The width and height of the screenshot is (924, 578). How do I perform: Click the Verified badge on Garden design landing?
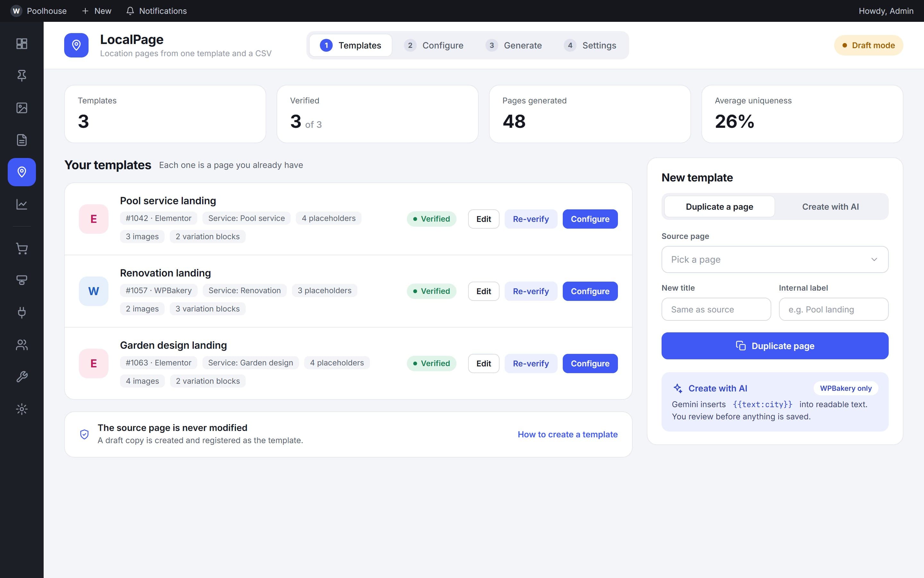point(432,363)
